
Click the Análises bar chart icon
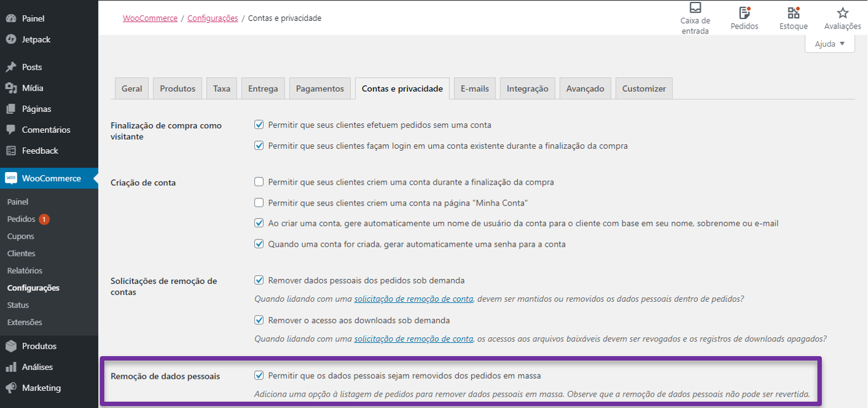coord(11,367)
